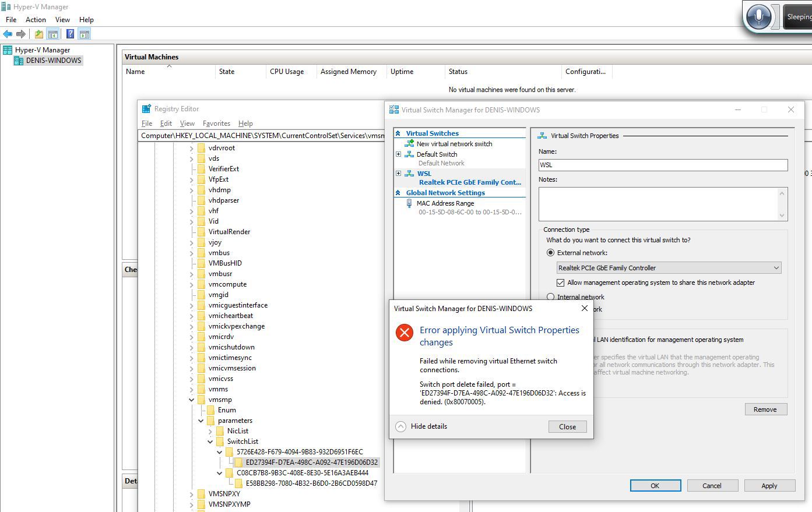Image resolution: width=812 pixels, height=512 pixels.
Task: Uncheck allow management operating system to share adapter
Action: [x=561, y=283]
